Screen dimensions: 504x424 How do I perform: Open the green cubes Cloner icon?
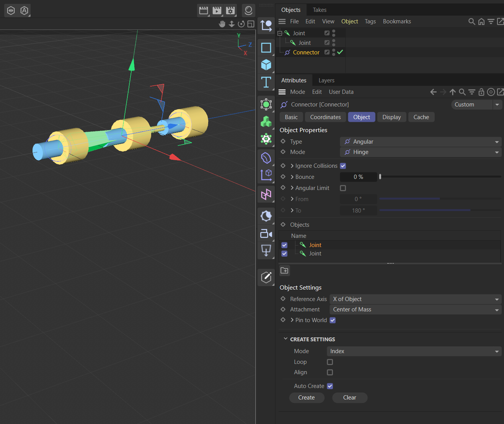(266, 121)
